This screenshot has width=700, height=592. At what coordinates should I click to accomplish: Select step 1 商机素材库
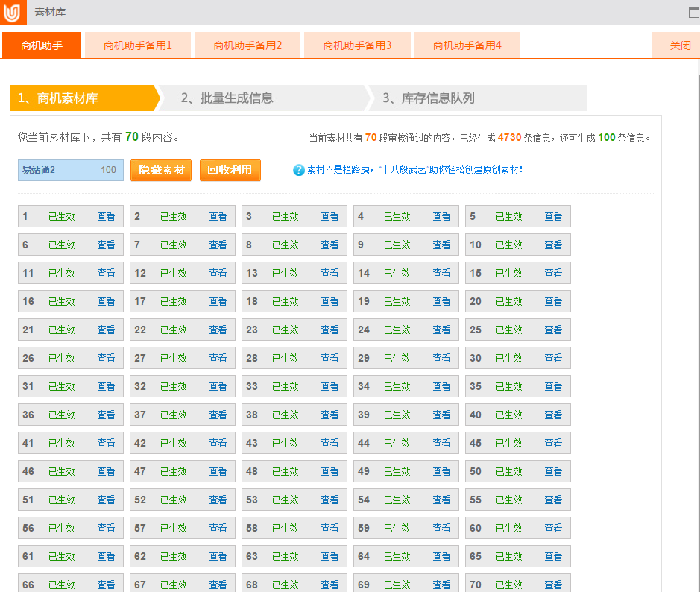[82, 98]
